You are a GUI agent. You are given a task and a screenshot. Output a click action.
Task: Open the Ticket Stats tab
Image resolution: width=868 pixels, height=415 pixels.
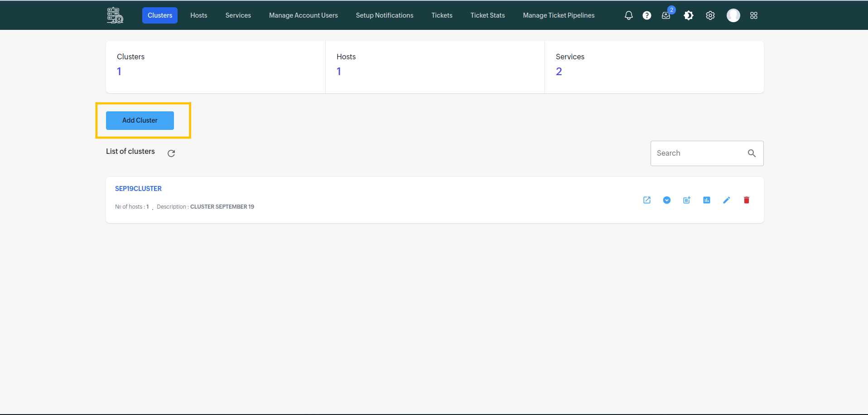point(488,15)
